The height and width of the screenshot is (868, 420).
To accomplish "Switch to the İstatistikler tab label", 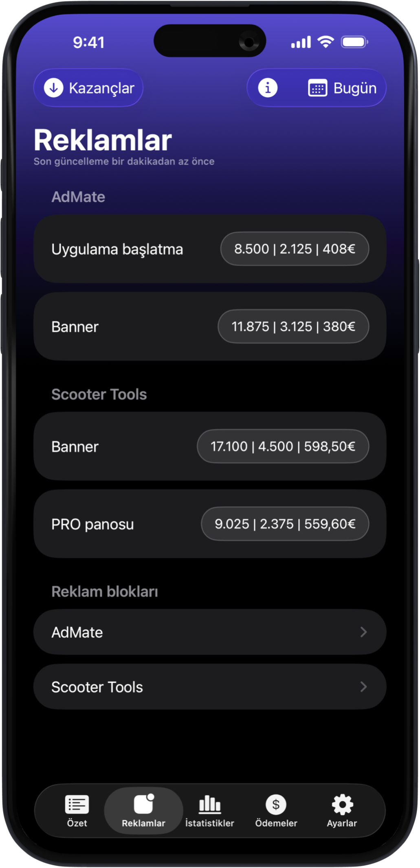I will pyautogui.click(x=209, y=823).
